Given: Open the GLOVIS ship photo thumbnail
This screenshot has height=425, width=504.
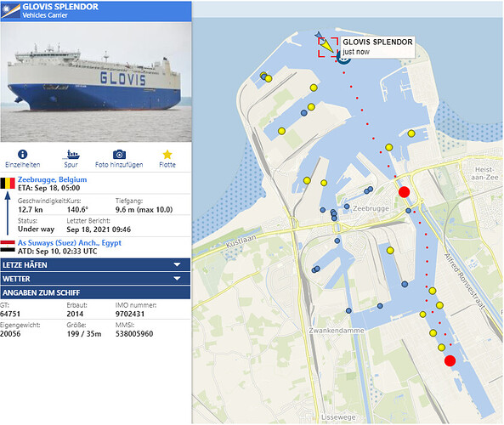Looking at the screenshot, I should (96, 82).
